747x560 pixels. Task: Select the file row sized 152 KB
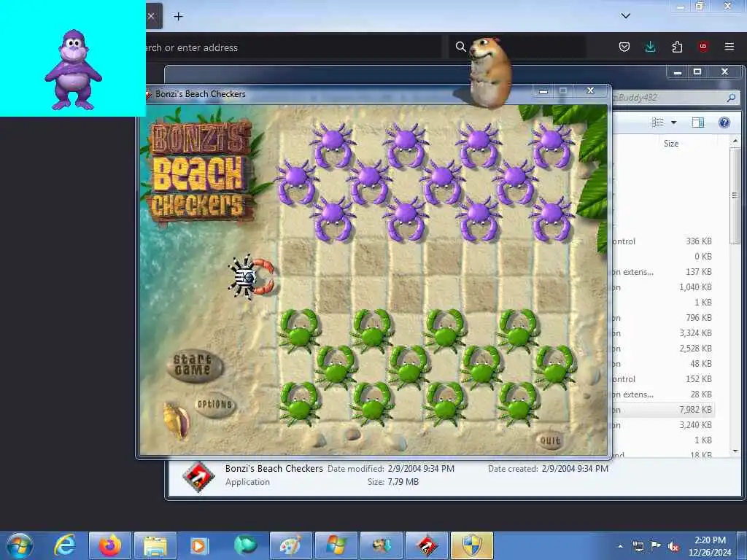(x=664, y=379)
